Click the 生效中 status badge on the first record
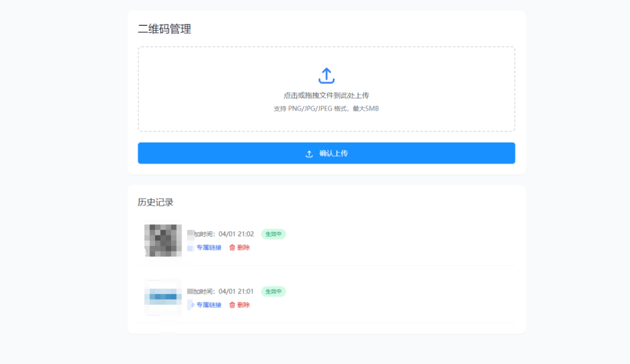630x364 pixels. pyautogui.click(x=273, y=234)
